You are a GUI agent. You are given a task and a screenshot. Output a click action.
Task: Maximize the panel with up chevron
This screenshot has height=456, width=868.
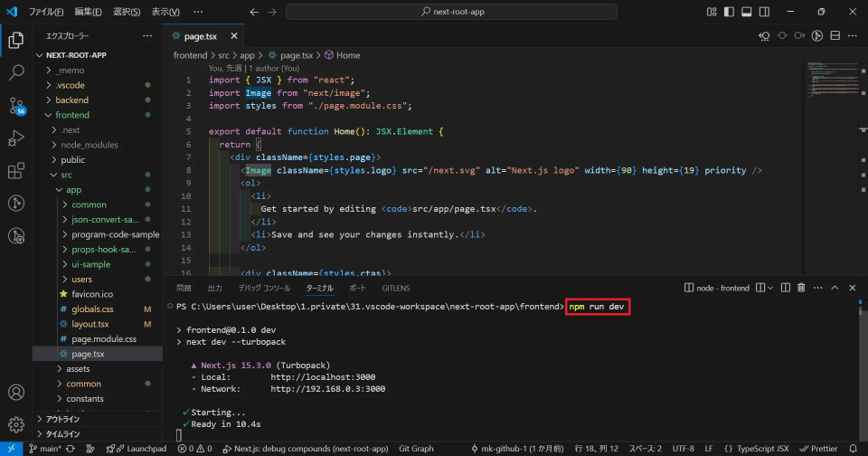[x=835, y=288]
